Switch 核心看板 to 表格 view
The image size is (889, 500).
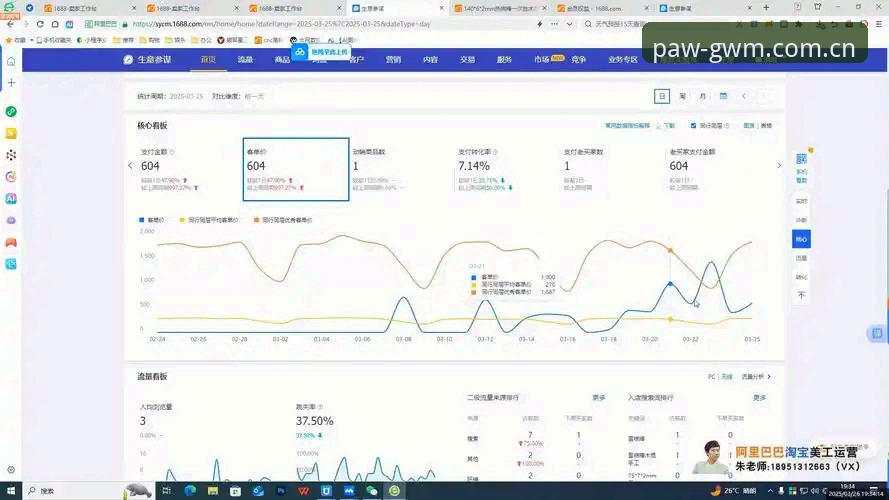pyautogui.click(x=766, y=125)
